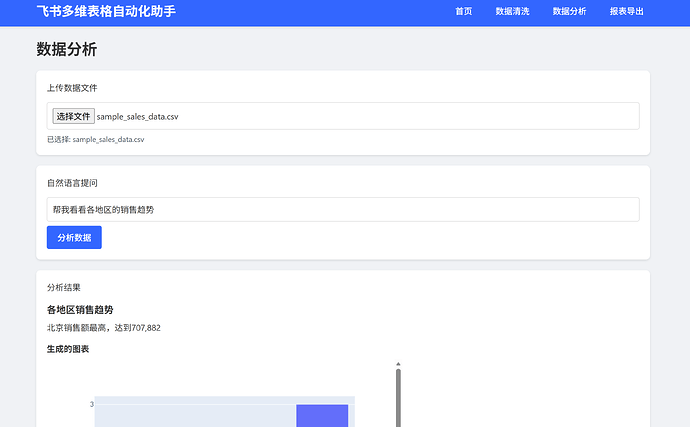Click the 已选择: sample_sales_data.csv status text
690x427 pixels.
click(x=95, y=140)
